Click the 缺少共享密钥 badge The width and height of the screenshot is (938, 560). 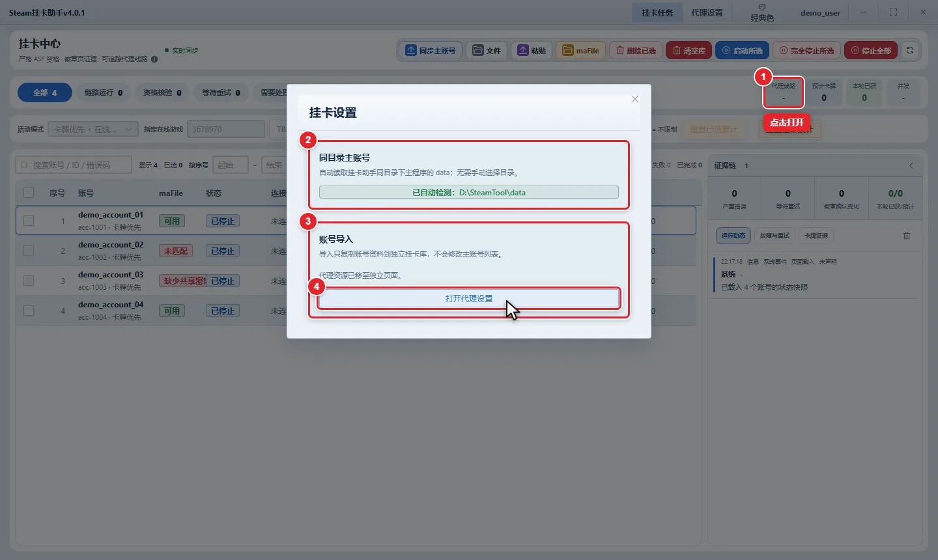coord(183,281)
